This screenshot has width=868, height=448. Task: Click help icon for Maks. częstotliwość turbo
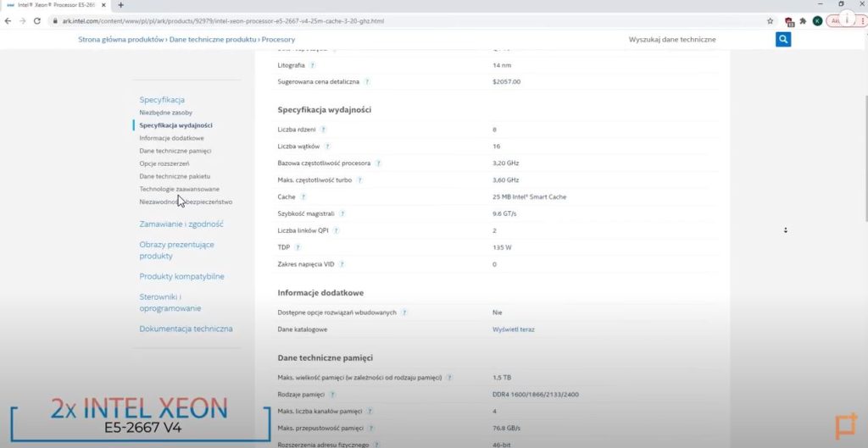[359, 180]
